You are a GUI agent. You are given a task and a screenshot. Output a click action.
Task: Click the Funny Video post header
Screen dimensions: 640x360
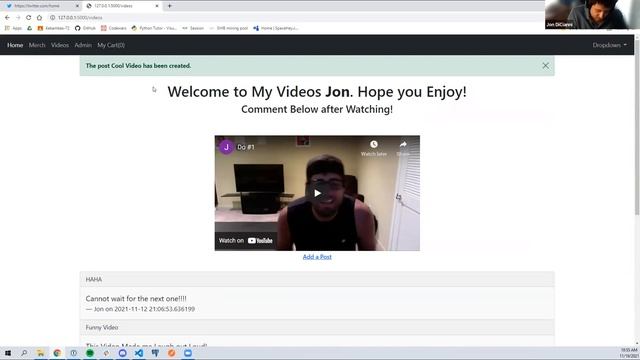317,327
